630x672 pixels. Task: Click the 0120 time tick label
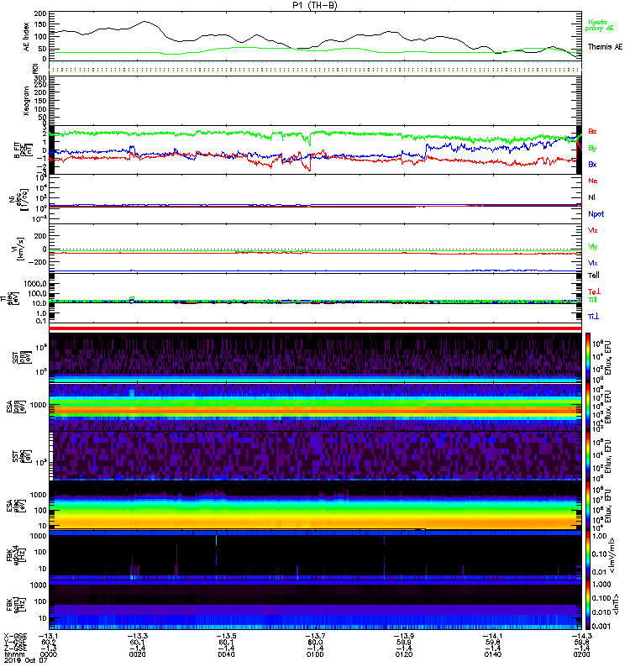click(x=404, y=655)
